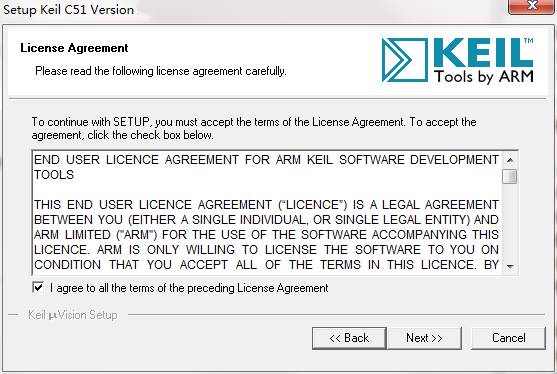This screenshot has height=374, width=557.
Task: Click the "Setup Keil C51 Version" title bar
Action: (69, 10)
